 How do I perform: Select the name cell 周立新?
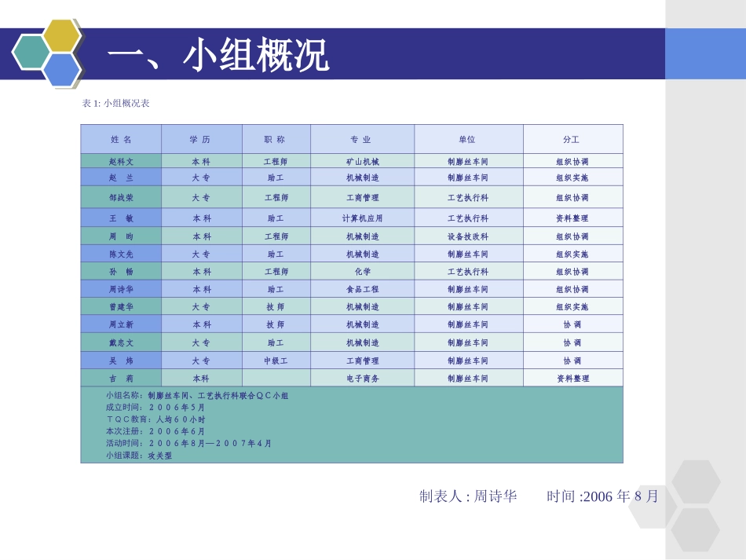point(121,324)
